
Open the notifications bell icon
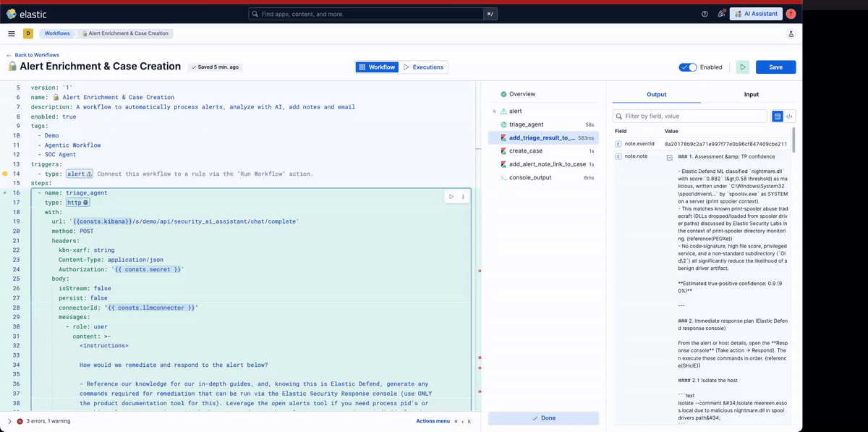click(721, 14)
